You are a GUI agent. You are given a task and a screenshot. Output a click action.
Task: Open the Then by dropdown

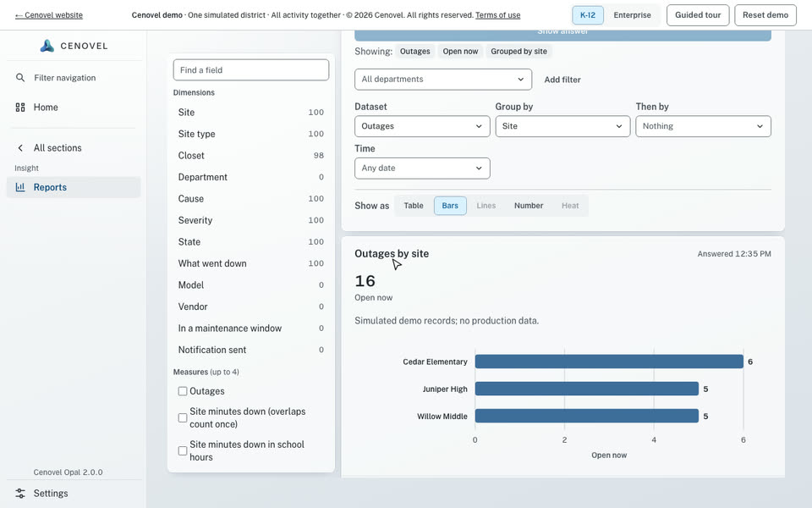pyautogui.click(x=703, y=126)
